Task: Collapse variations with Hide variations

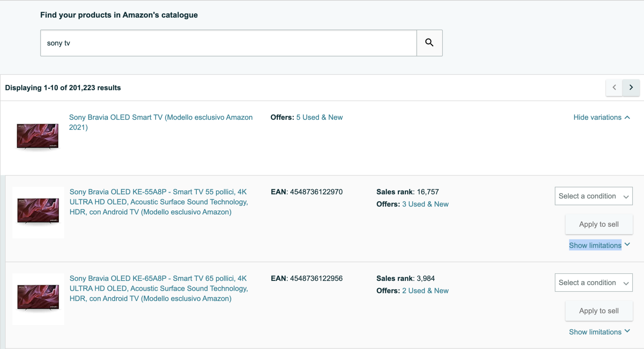Action: (x=602, y=117)
